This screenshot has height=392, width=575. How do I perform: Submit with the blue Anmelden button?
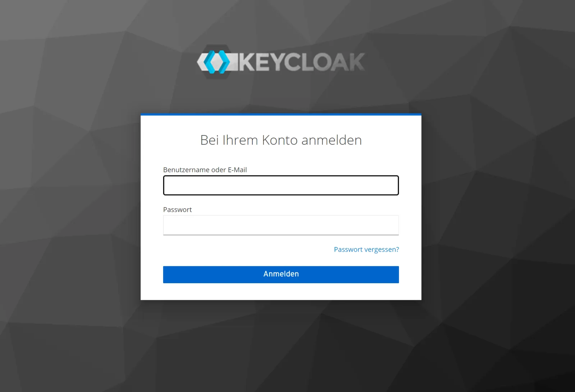[281, 275]
